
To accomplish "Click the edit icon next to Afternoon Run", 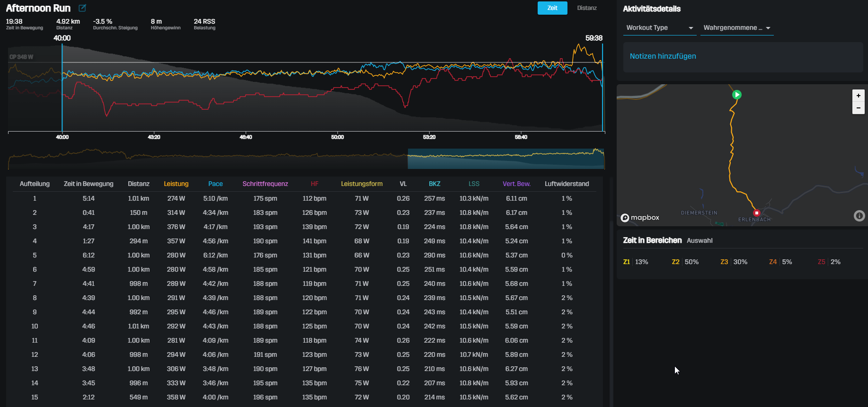I will click(x=82, y=8).
